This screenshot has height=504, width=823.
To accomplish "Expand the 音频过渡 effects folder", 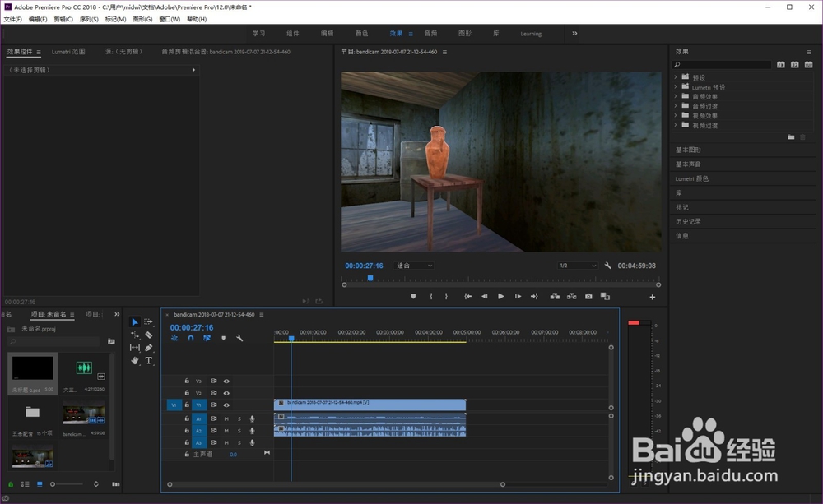I will 676,106.
